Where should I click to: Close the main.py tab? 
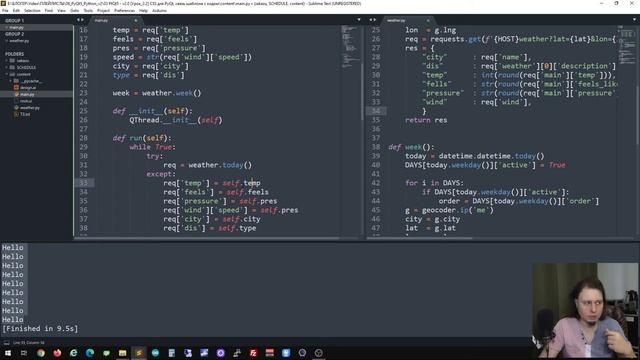coord(136,20)
